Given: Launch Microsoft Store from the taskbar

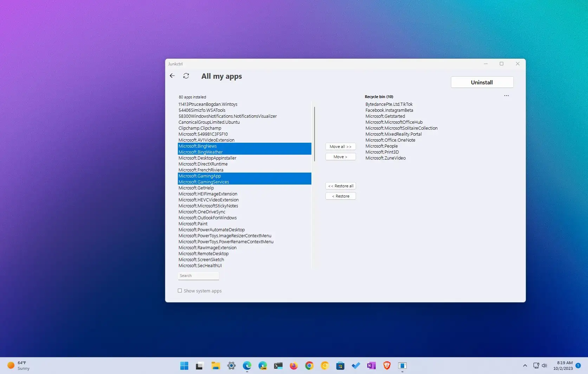Looking at the screenshot, I should click(340, 366).
